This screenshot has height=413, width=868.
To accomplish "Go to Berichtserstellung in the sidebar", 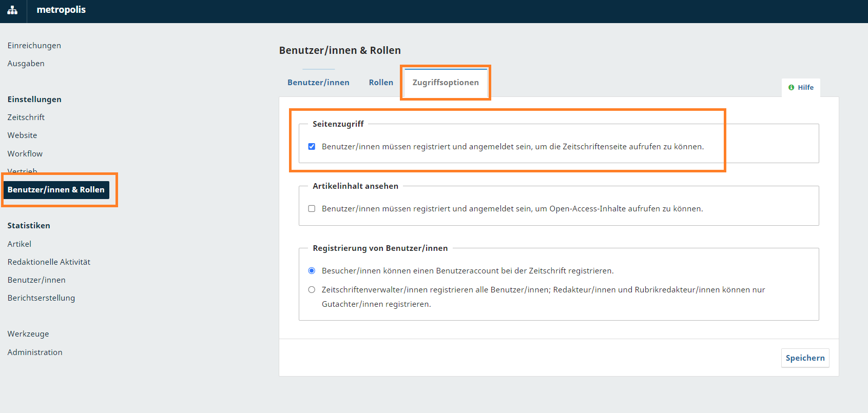I will (x=41, y=298).
